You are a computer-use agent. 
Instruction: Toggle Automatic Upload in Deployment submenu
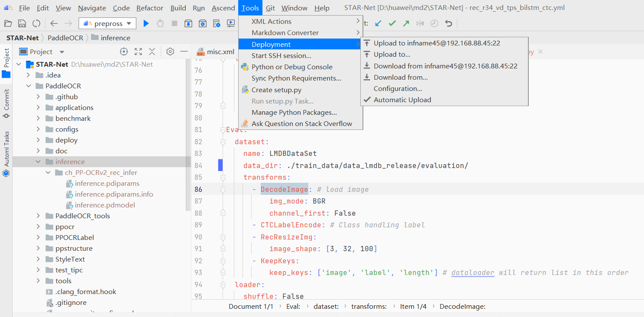(x=402, y=100)
